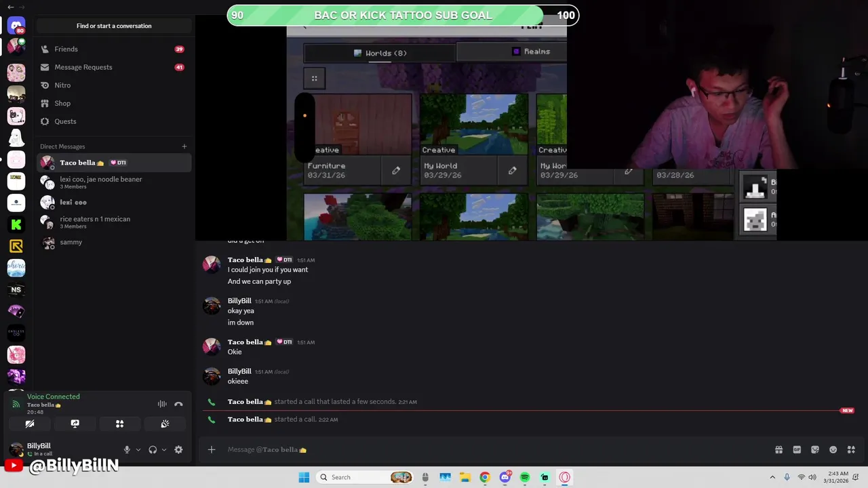868x488 pixels.
Task: Toggle the world grid view button
Action: pyautogui.click(x=314, y=79)
